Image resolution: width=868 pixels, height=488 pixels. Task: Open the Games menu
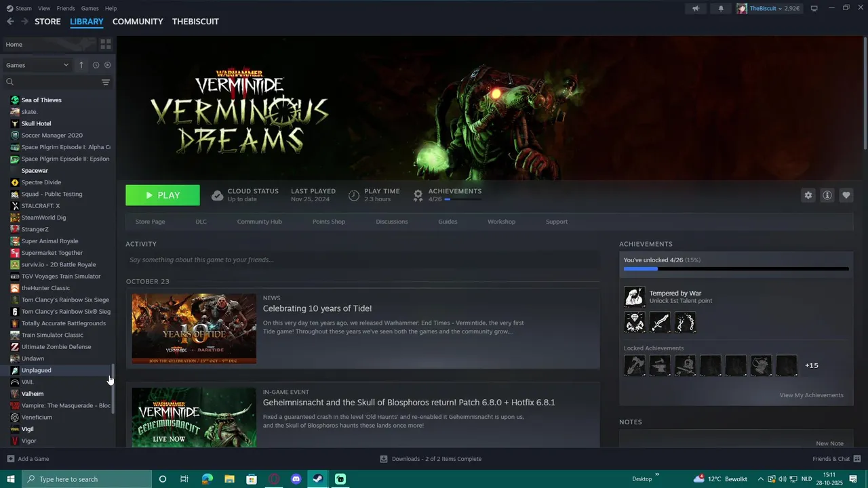click(x=90, y=8)
